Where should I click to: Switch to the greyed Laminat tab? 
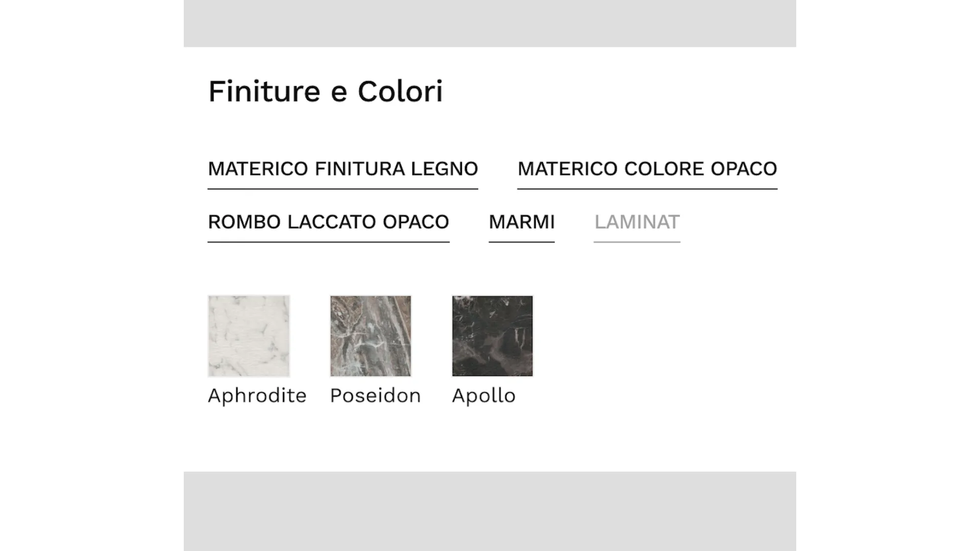[637, 222]
